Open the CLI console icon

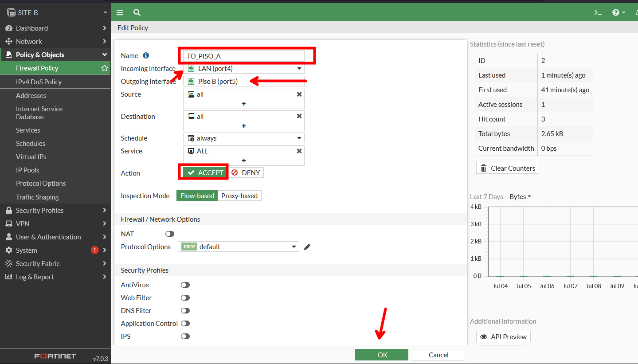[598, 12]
